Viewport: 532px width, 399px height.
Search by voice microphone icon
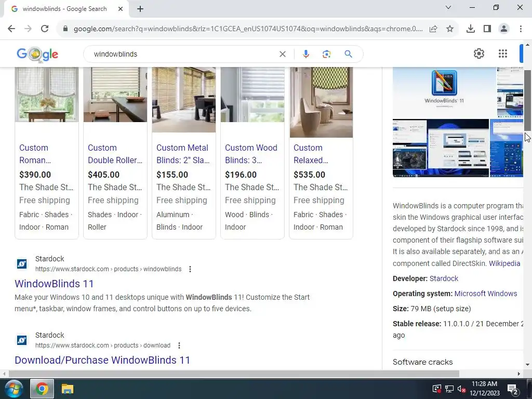305,54
